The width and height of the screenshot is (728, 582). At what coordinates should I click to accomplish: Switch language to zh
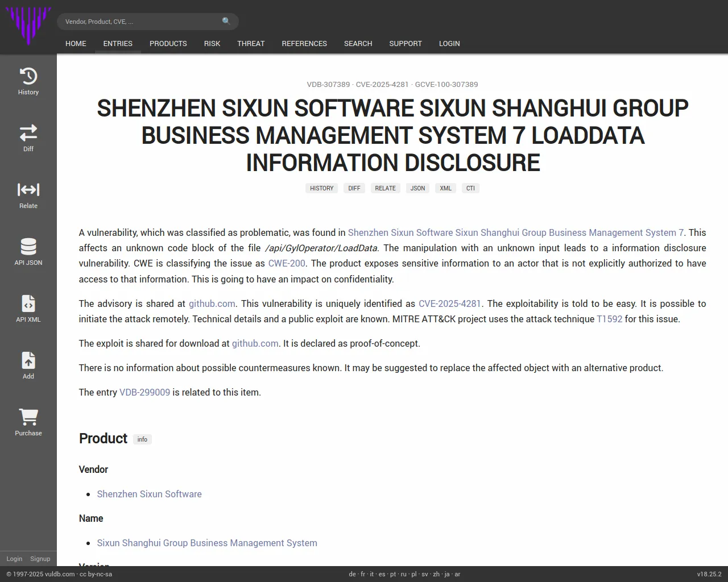[x=436, y=574]
